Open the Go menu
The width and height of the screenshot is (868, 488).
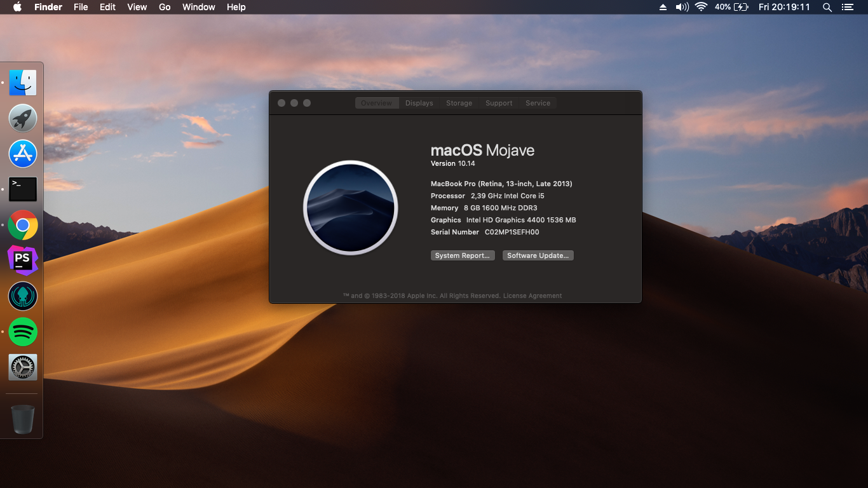pos(165,7)
